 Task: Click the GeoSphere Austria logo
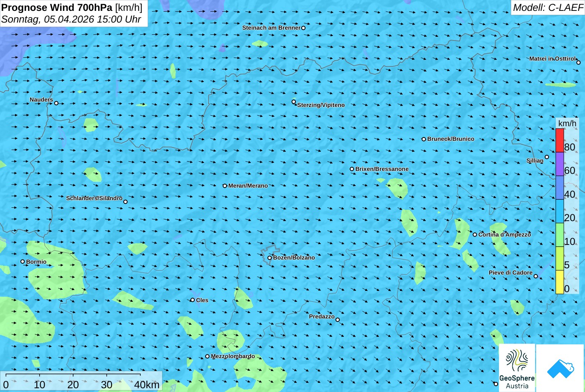click(x=517, y=368)
